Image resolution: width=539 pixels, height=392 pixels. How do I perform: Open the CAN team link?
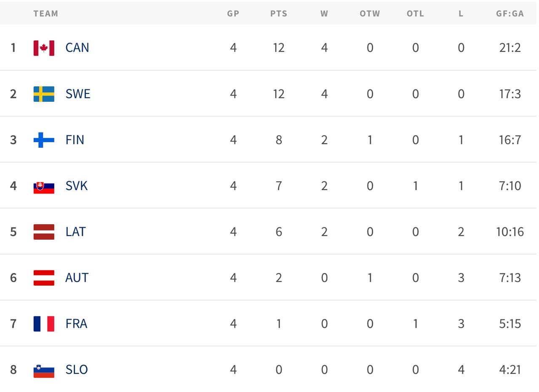coord(77,48)
